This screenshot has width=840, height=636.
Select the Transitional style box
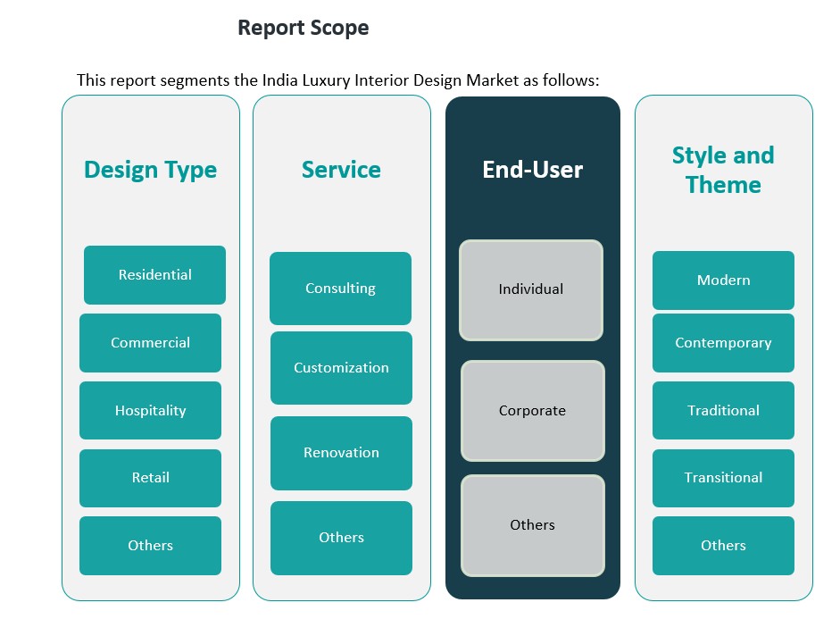(723, 478)
